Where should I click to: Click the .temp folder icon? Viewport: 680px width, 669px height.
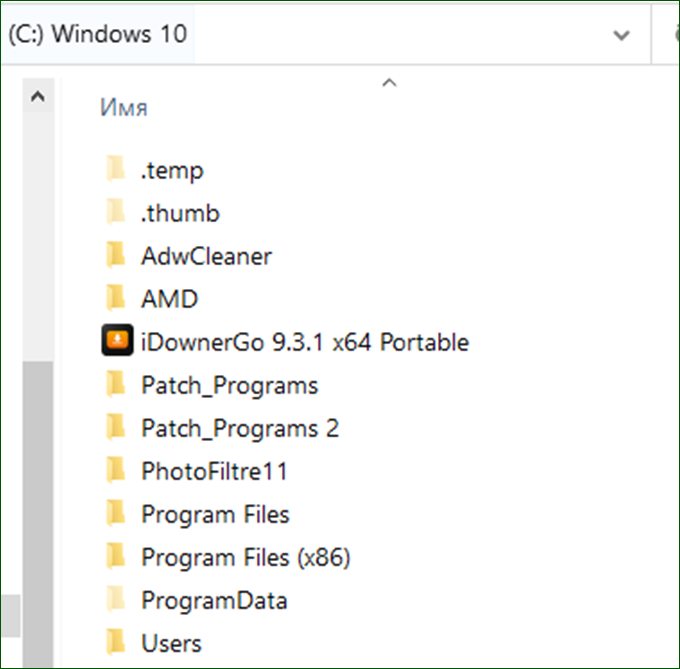point(116,168)
